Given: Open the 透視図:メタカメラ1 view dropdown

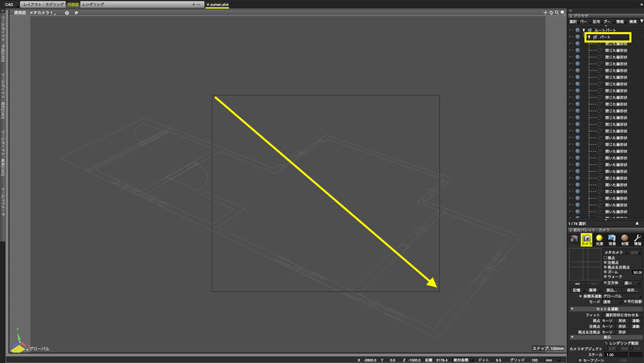Looking at the screenshot, I should tap(35, 13).
